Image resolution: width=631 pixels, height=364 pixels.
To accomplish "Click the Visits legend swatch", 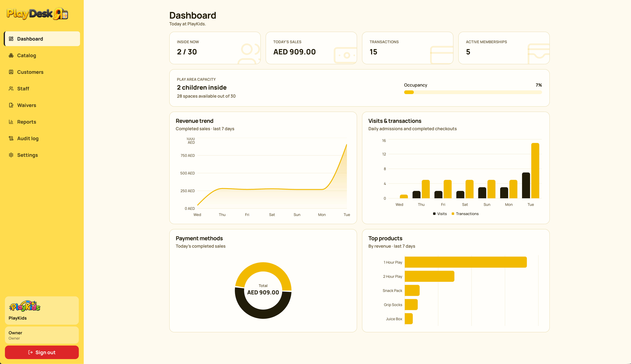I will 434,214.
